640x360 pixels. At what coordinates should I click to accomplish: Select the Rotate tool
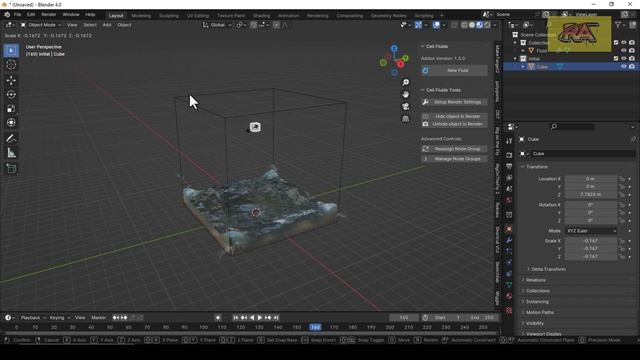11,94
